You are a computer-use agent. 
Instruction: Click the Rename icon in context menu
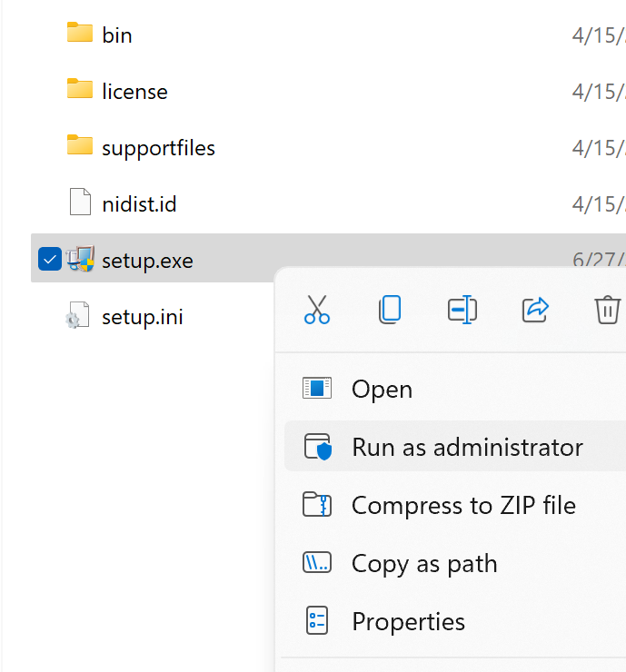point(462,309)
